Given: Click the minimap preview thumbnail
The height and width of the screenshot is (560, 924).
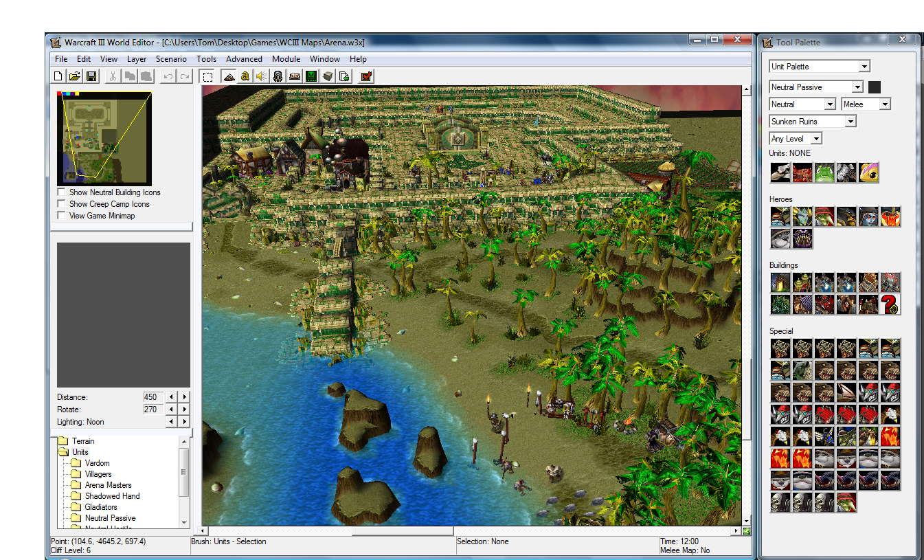Looking at the screenshot, I should pos(104,139).
